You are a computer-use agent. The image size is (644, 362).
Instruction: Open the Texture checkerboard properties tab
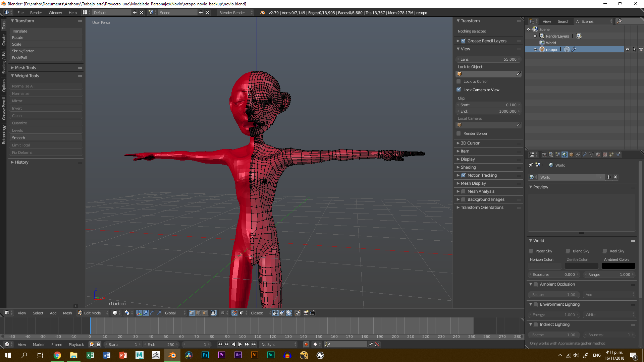coord(605,155)
